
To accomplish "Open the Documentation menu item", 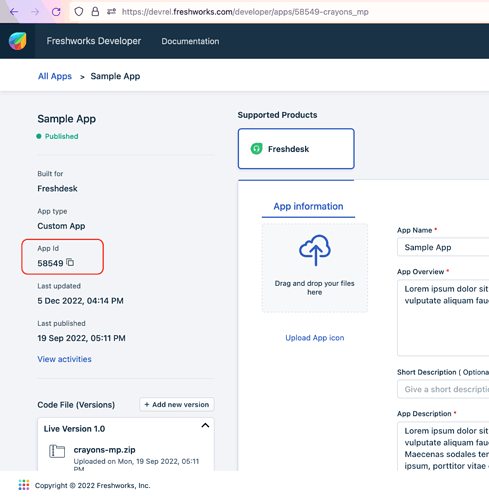I will click(x=190, y=41).
